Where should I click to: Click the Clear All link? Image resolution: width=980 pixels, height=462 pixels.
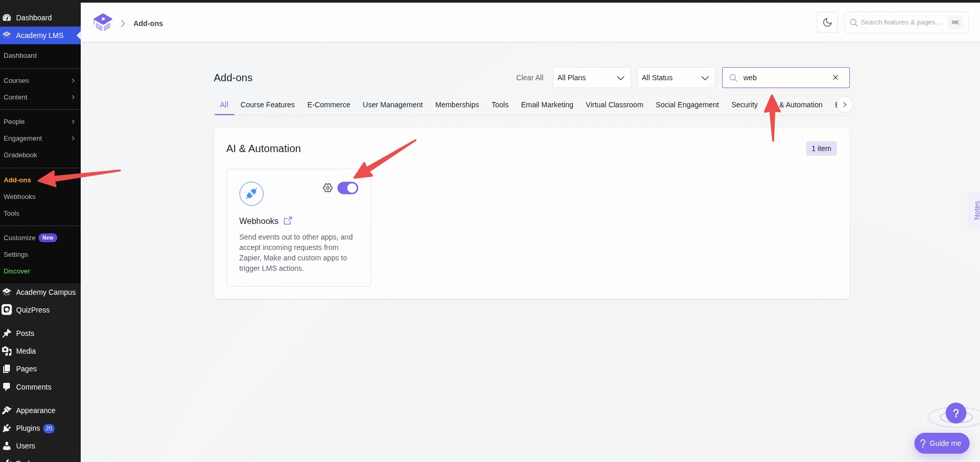coord(530,78)
